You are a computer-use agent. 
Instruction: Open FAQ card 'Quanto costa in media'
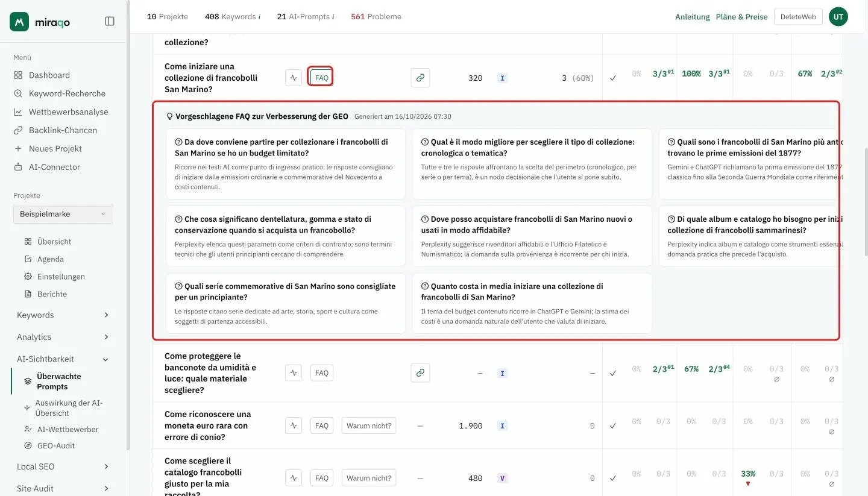(532, 303)
